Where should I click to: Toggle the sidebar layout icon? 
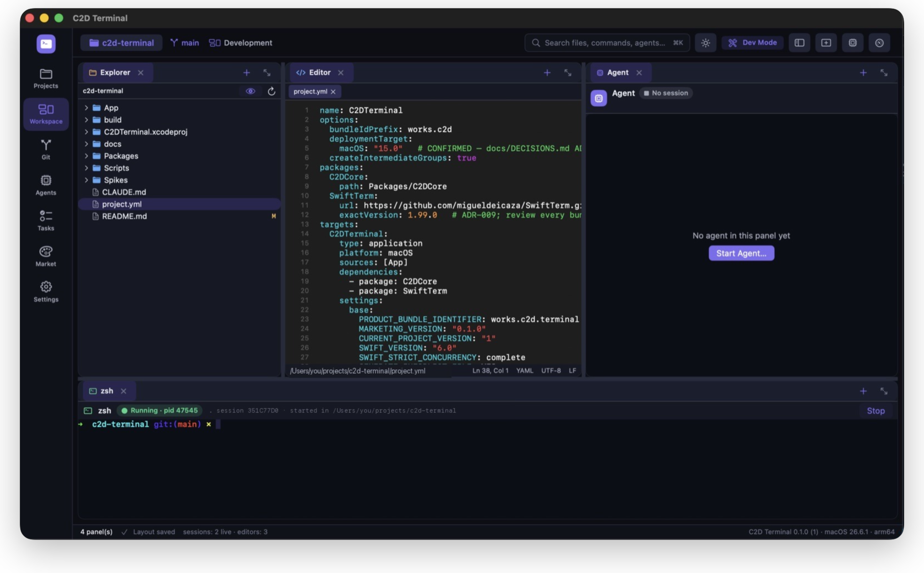(x=799, y=43)
